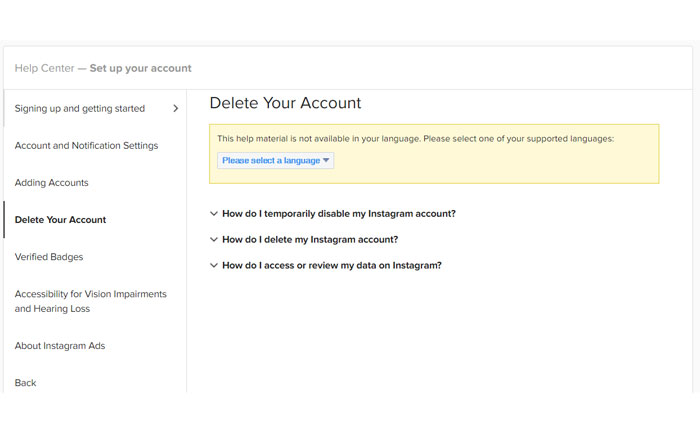Select 'Delete Your Account' in the sidebar
The image size is (700, 433).
coord(60,219)
